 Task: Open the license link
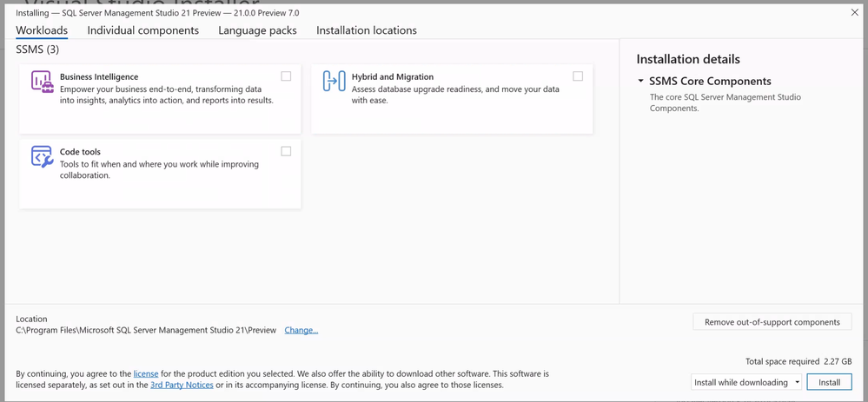146,374
